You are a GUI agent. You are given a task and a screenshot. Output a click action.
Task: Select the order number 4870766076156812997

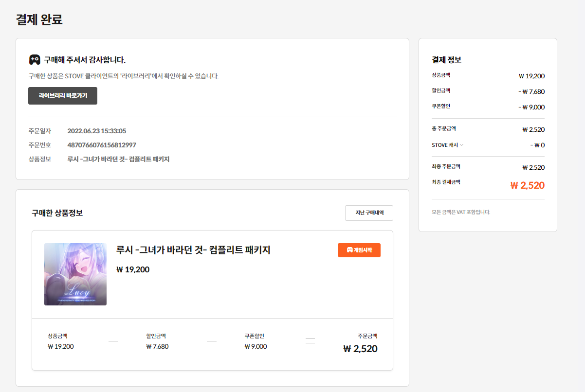click(x=102, y=145)
